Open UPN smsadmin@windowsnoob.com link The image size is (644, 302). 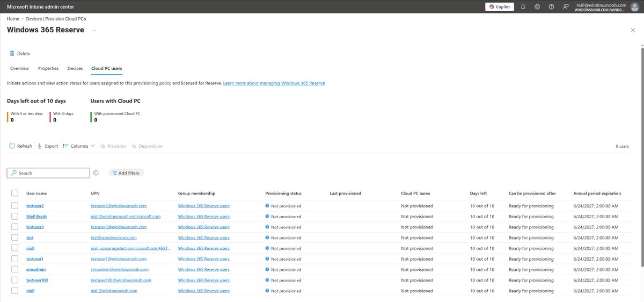[120, 269]
